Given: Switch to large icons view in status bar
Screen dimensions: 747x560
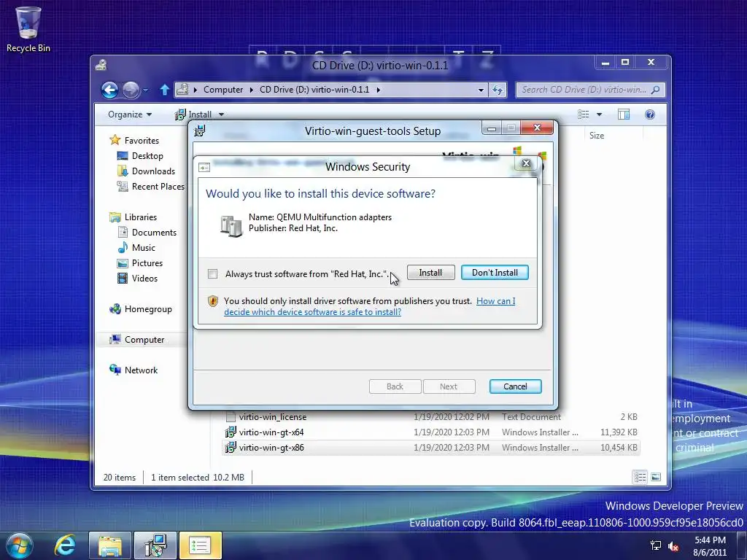Looking at the screenshot, I should (x=656, y=477).
